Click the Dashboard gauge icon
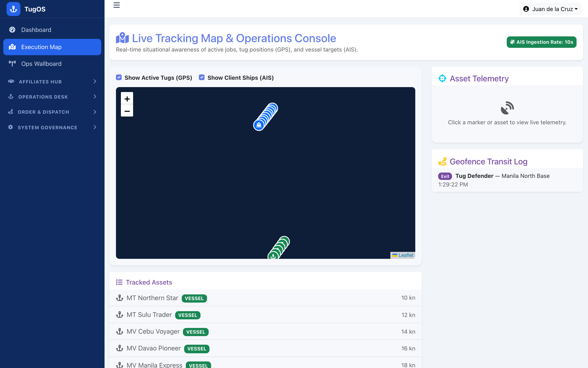The height and width of the screenshot is (368, 588). tap(12, 30)
